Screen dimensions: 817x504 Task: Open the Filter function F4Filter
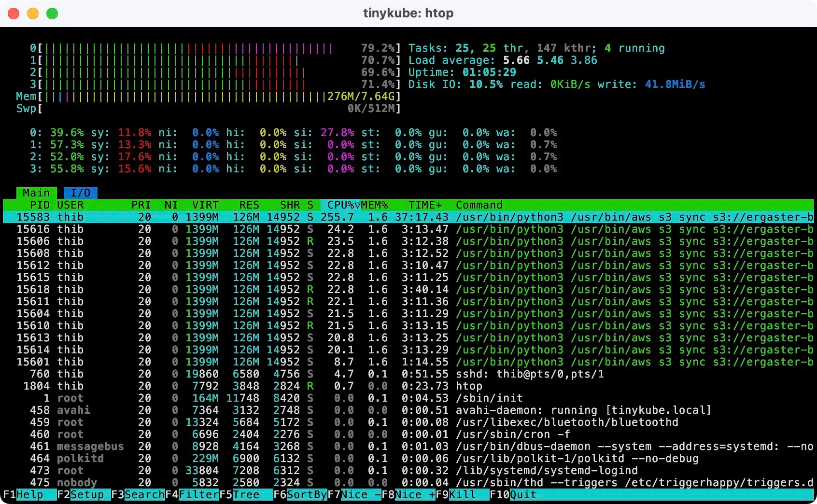coord(193,494)
